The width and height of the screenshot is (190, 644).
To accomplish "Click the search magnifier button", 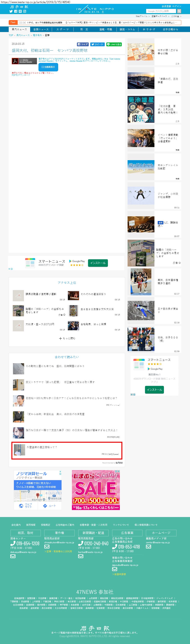I will (x=179, y=11).
